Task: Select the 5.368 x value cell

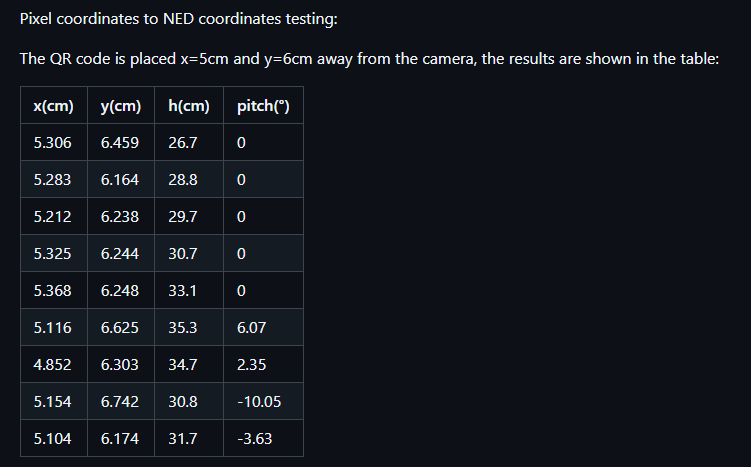Action: pyautogui.click(x=54, y=290)
